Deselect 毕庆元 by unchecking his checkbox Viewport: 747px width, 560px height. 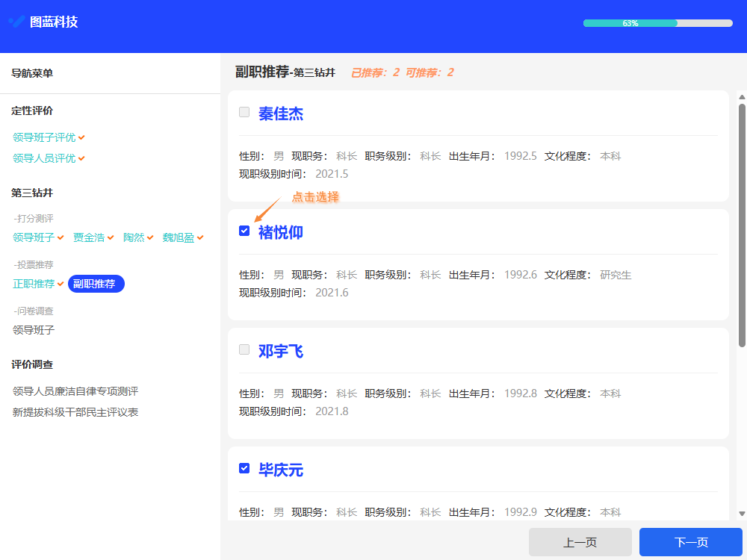[x=244, y=468]
